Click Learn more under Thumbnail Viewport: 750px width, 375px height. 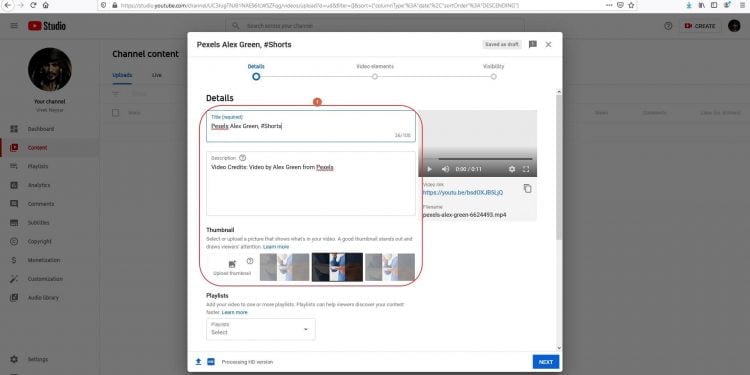tap(276, 247)
